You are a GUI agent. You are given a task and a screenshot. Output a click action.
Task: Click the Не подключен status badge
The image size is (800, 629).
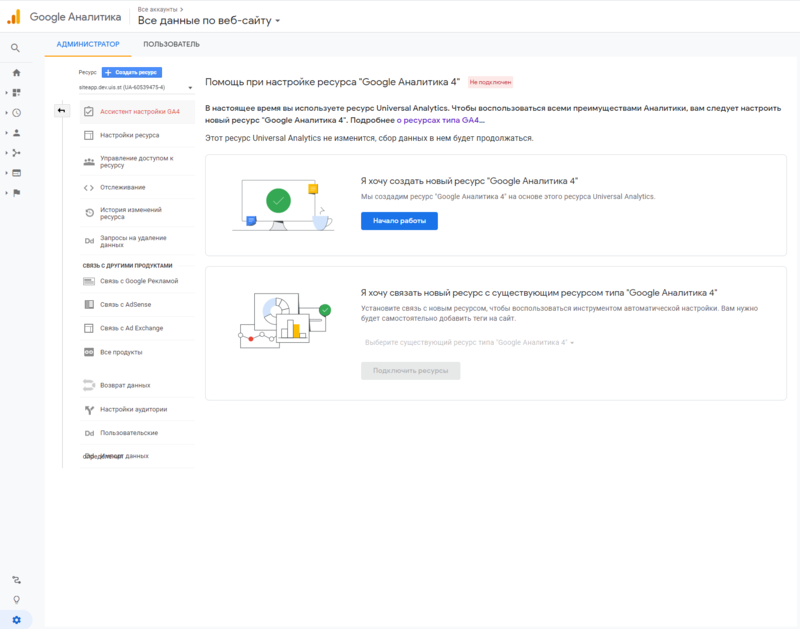(x=490, y=82)
